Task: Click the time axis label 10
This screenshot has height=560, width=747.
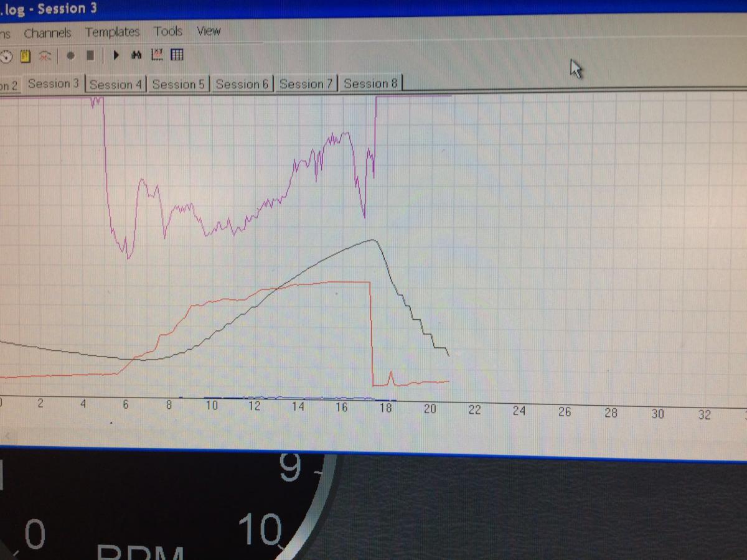Action: pos(212,406)
